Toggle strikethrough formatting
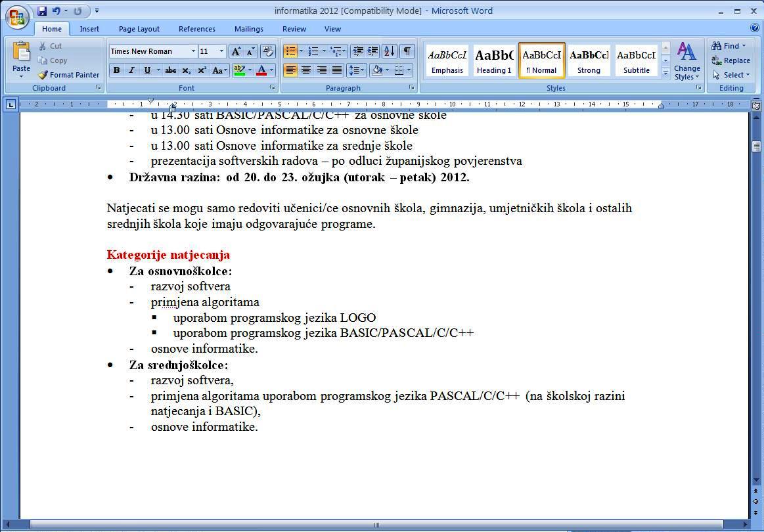764x532 pixels. 171,70
